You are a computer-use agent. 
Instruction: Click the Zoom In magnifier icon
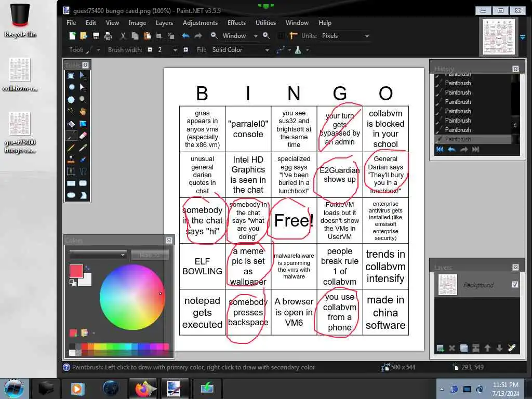click(267, 36)
